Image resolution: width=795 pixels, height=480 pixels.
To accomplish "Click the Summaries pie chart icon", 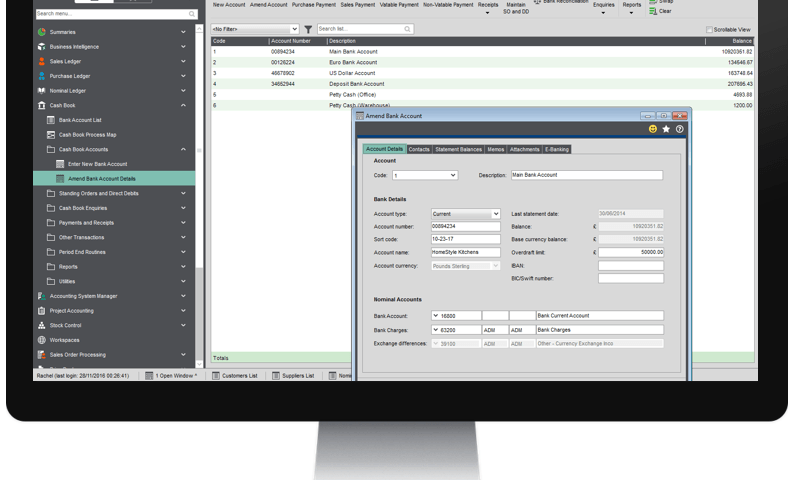I will (42, 32).
